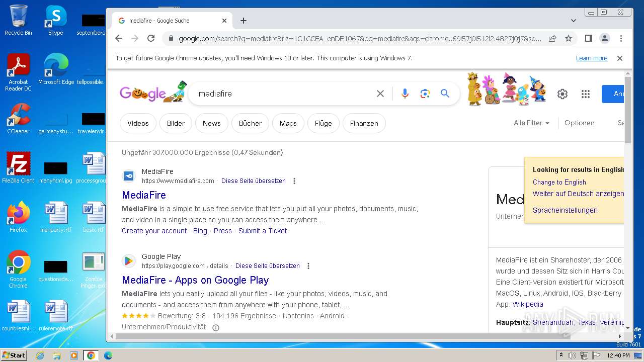Switch to Finanzen results
This screenshot has height=362, width=644.
364,123
